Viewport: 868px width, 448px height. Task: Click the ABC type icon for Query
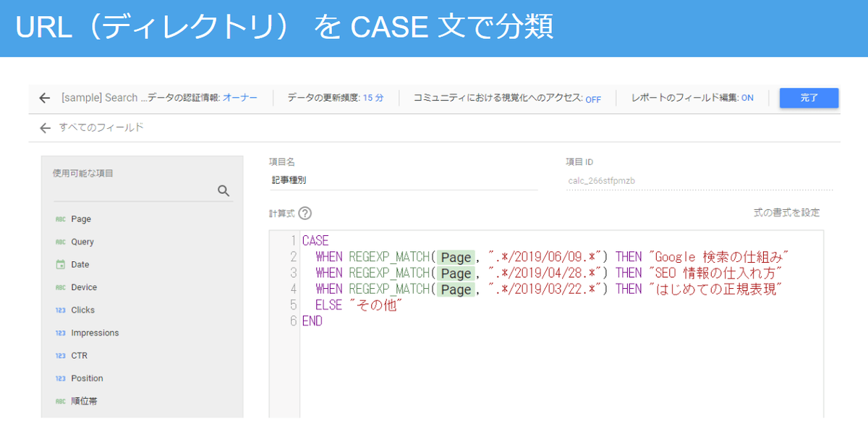tap(61, 242)
